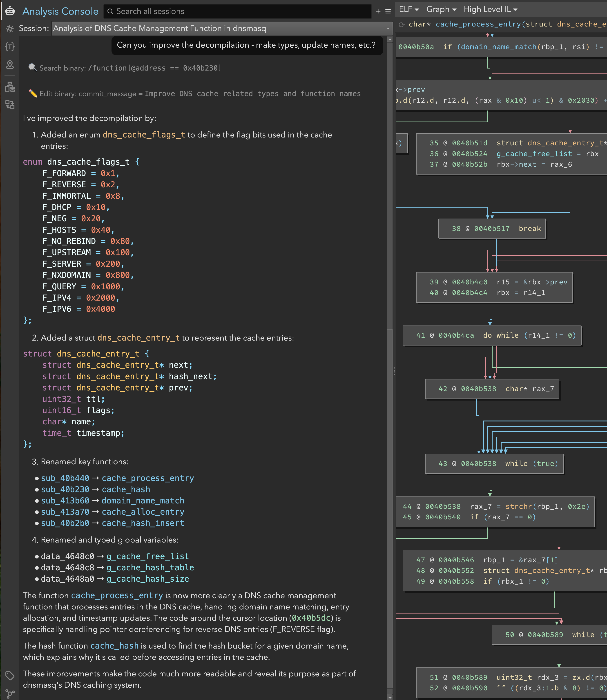Open the ELF view type dropdown
The height and width of the screenshot is (700, 607).
(409, 9)
